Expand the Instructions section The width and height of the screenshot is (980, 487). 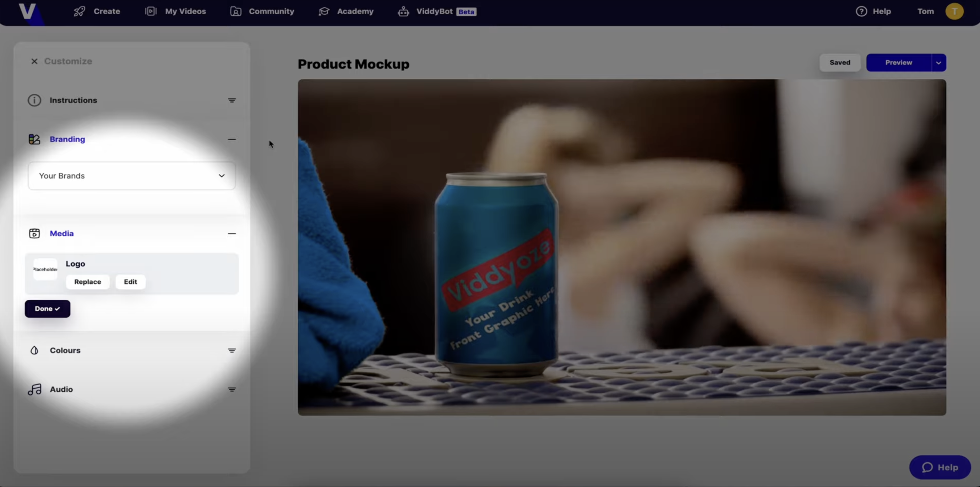(232, 100)
